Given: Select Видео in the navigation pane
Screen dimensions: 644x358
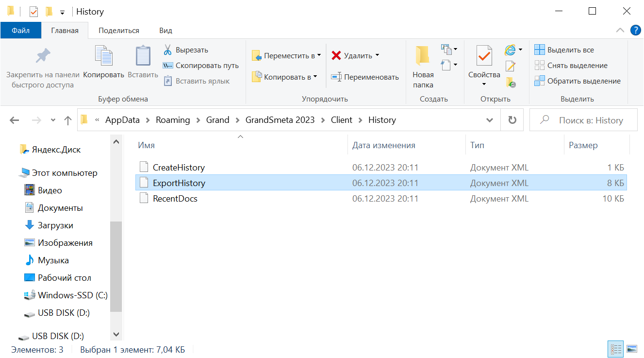Looking at the screenshot, I should [43, 190].
